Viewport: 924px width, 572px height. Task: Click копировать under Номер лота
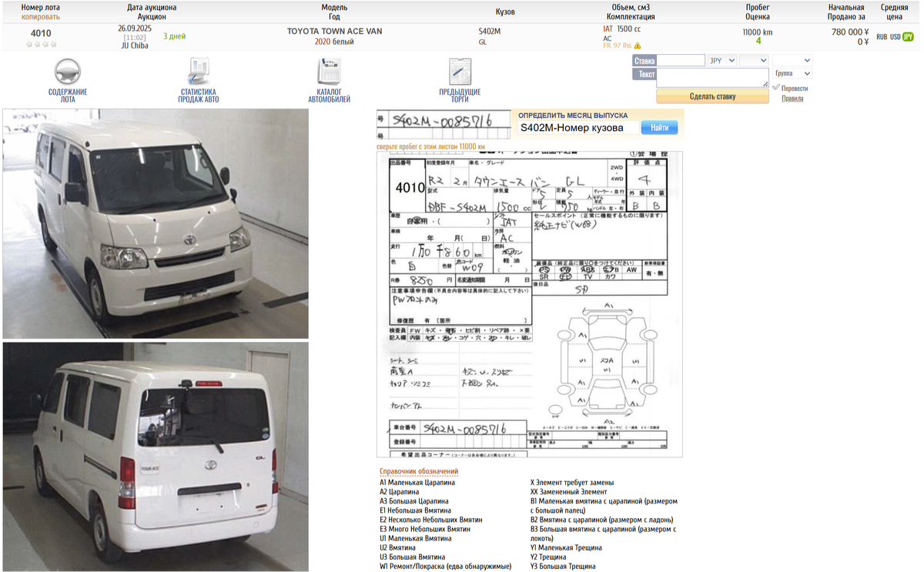pyautogui.click(x=41, y=17)
